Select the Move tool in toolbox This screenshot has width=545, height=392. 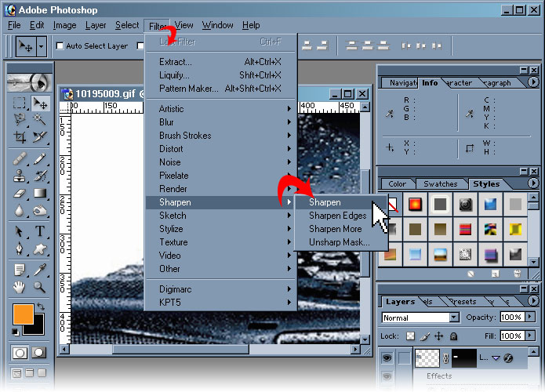pyautogui.click(x=40, y=103)
